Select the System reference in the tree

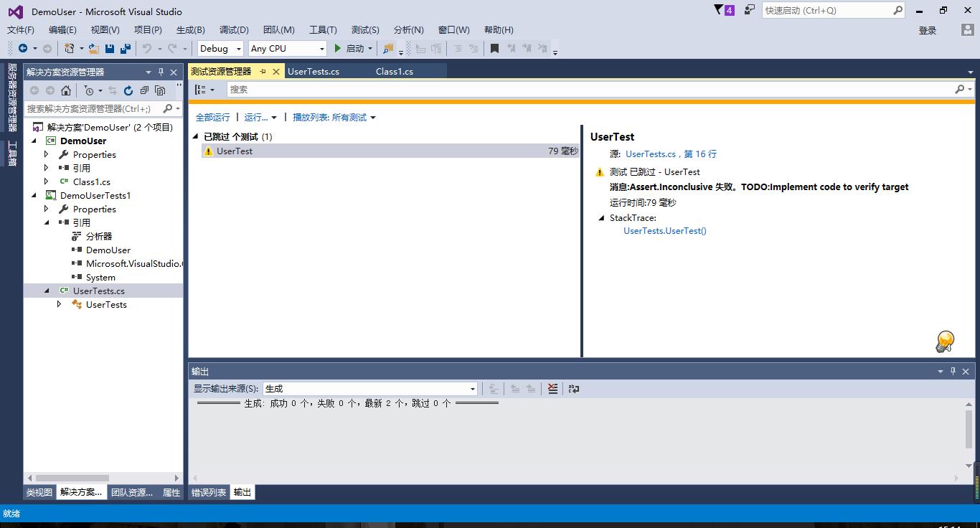pyautogui.click(x=100, y=277)
